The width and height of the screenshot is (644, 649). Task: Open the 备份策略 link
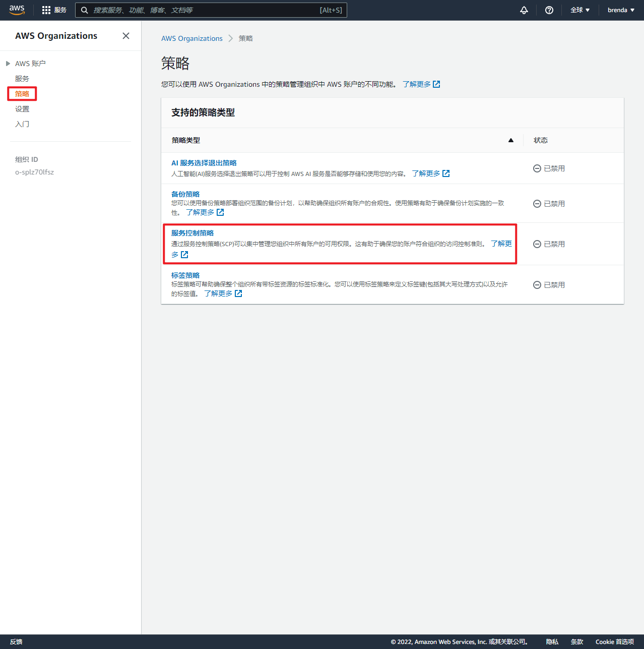coord(185,194)
